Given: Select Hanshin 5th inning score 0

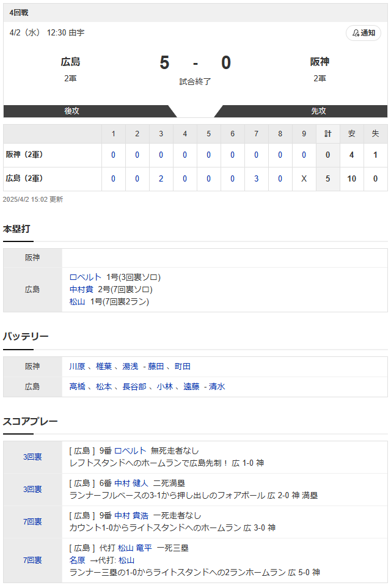Looking at the screenshot, I should pos(209,155).
